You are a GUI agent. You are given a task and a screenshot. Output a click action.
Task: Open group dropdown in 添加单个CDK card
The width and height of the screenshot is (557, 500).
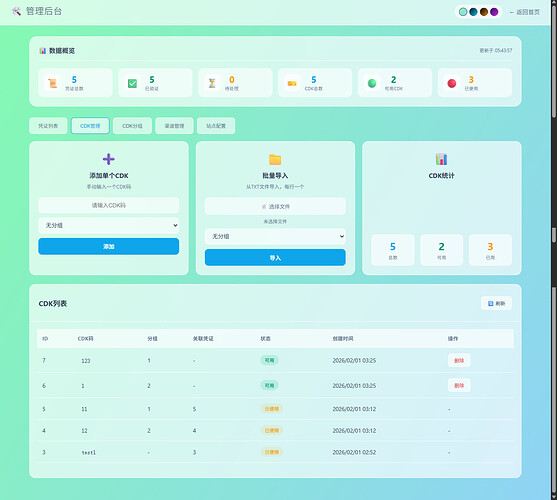click(109, 225)
